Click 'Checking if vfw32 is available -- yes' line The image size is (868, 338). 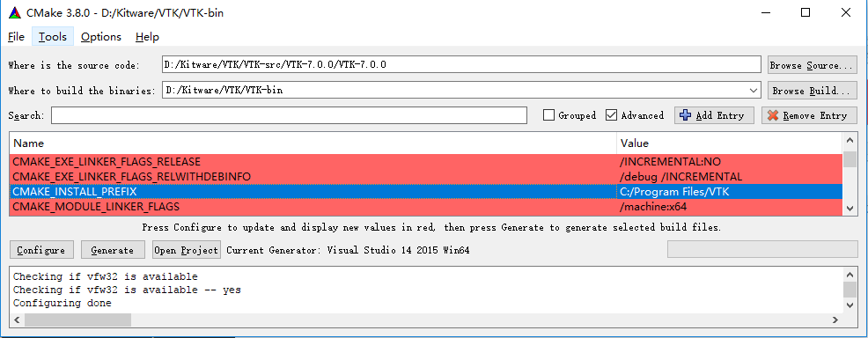pyautogui.click(x=127, y=290)
